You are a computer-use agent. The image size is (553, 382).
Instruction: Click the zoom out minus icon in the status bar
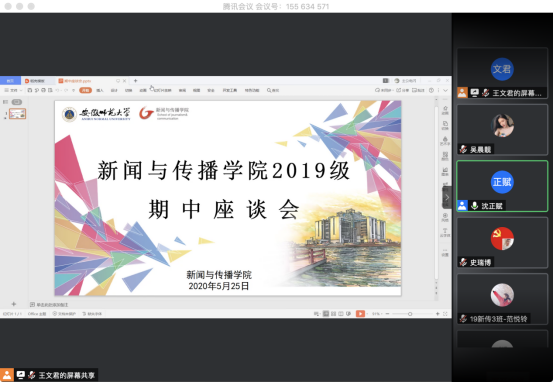(x=387, y=314)
